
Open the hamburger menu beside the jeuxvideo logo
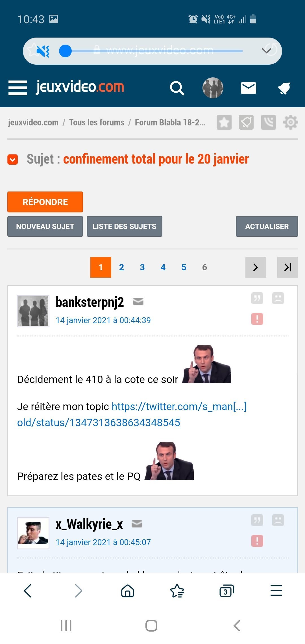[x=18, y=88]
